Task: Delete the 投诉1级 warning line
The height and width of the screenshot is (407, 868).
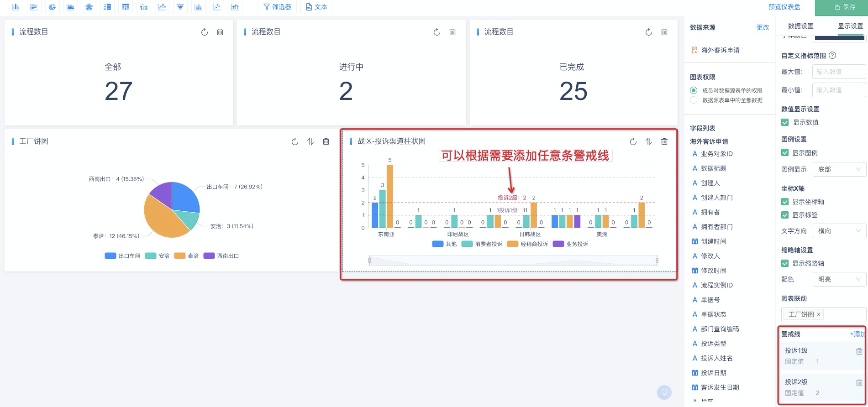Action: pos(859,351)
